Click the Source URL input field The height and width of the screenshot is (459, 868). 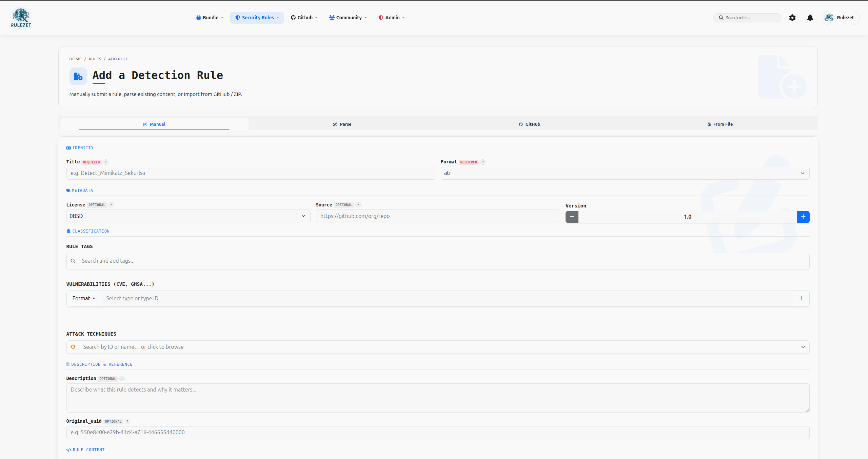pyautogui.click(x=438, y=216)
